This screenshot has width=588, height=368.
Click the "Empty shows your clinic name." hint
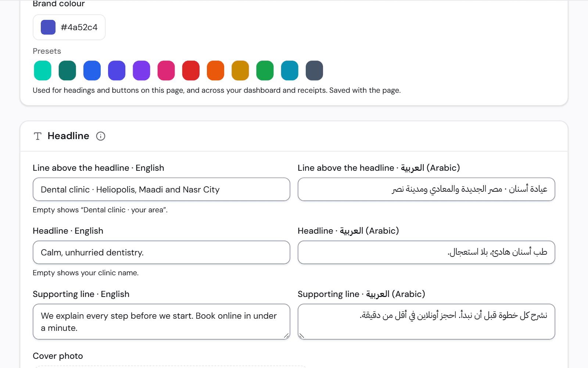tap(86, 273)
